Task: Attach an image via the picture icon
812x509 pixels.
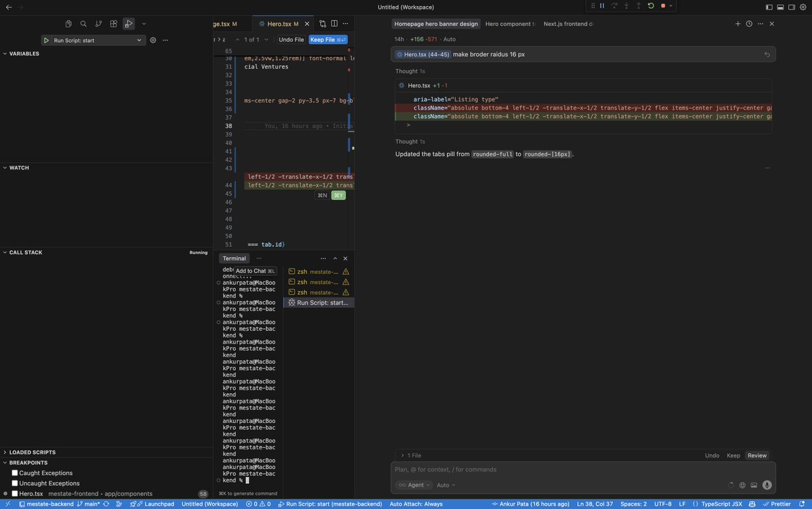Action: tap(754, 485)
